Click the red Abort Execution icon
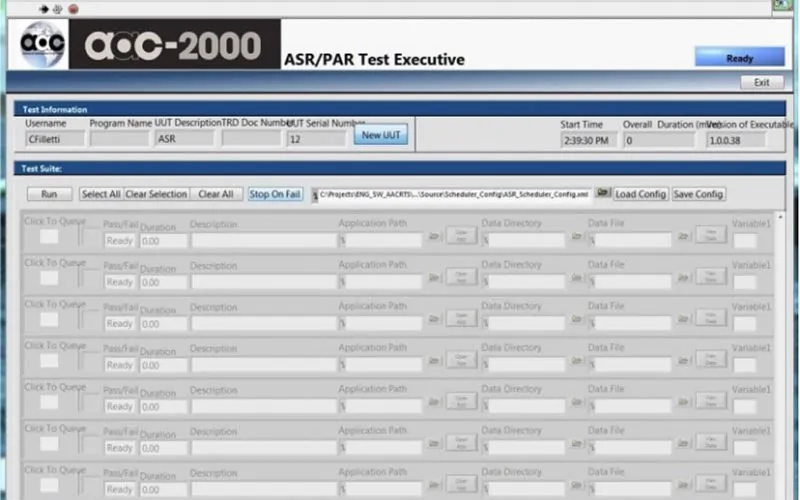 (x=73, y=9)
